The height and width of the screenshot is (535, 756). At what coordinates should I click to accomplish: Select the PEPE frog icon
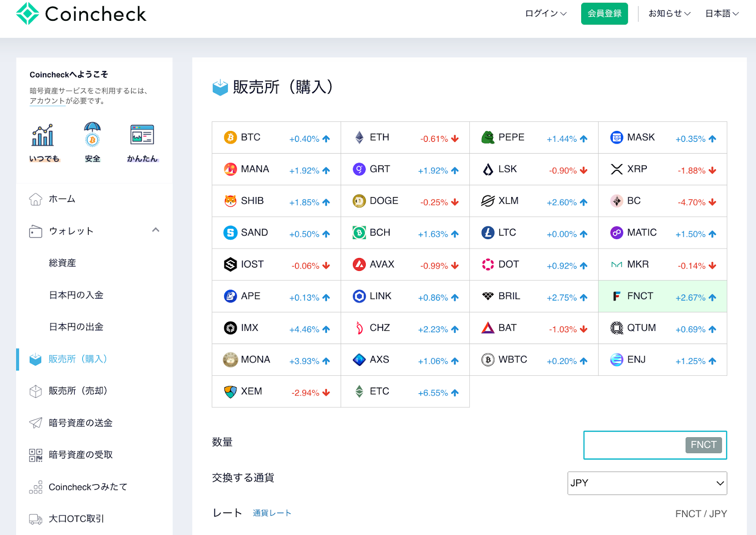tap(488, 138)
